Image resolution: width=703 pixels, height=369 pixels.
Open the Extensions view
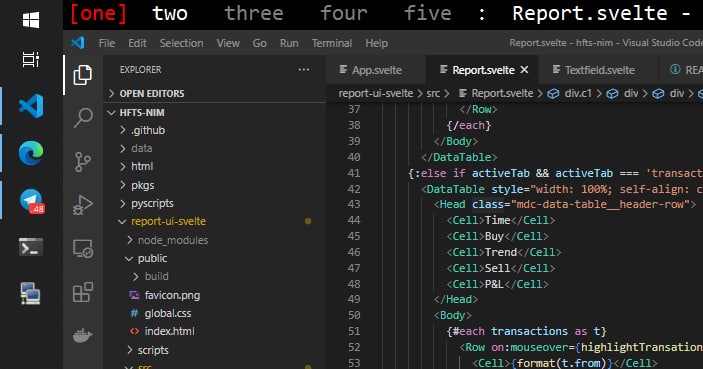click(83, 292)
